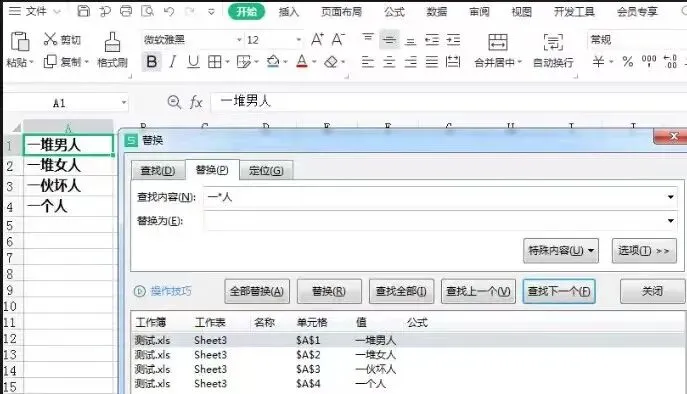The width and height of the screenshot is (687, 394).
Task: Toggle Underline formatting
Action: [x=193, y=62]
